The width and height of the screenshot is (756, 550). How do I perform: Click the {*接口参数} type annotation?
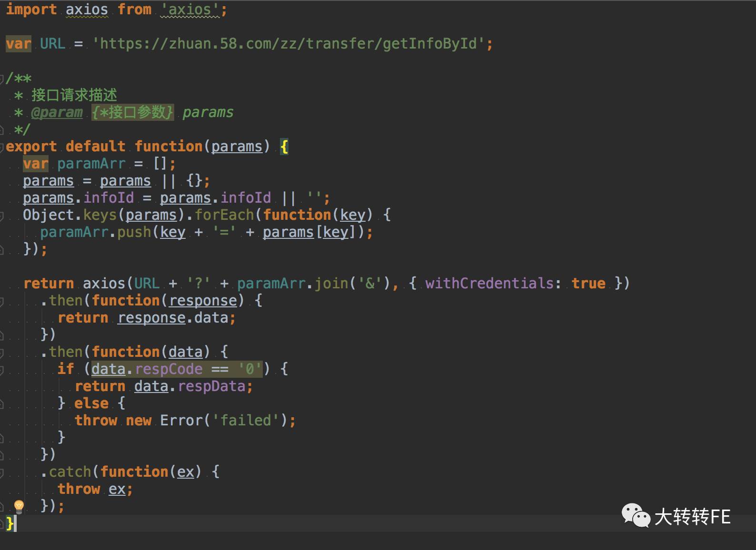(132, 112)
